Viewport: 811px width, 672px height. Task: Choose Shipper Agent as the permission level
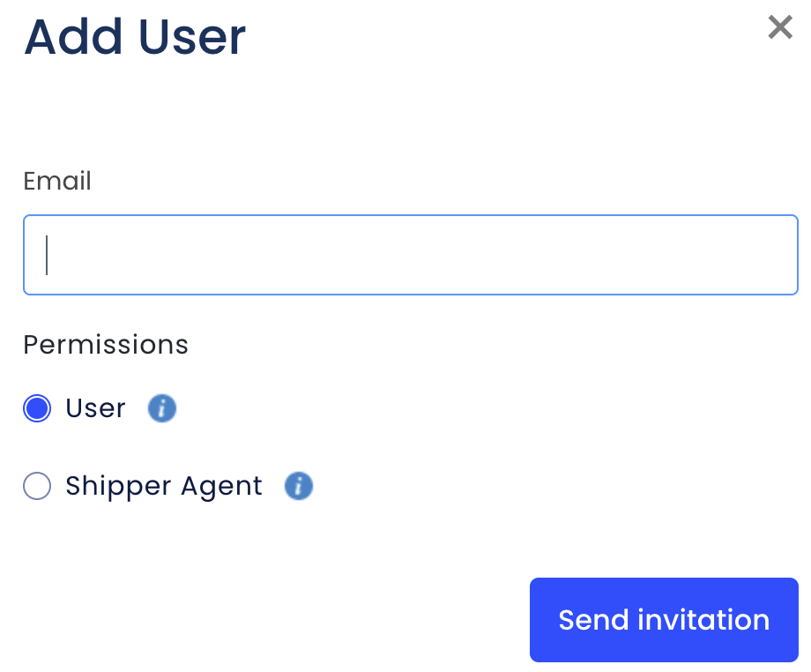point(37,486)
